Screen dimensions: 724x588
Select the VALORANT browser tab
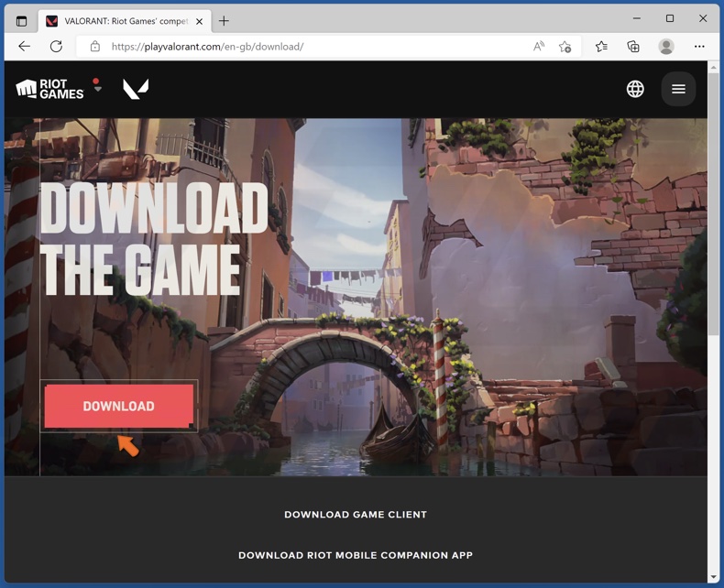tap(125, 21)
